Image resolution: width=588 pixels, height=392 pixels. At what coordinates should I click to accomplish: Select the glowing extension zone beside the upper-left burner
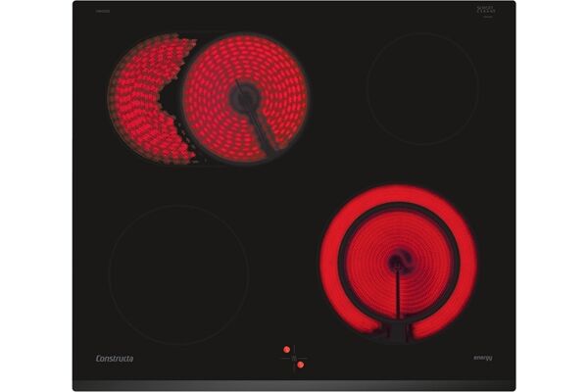click(146, 99)
